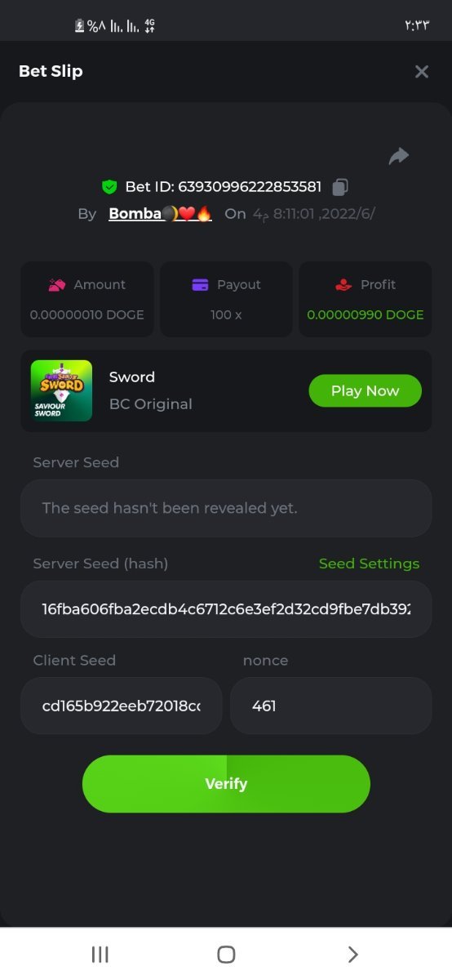This screenshot has height=980, width=452.
Task: Select the Client Seed field
Action: [122, 706]
